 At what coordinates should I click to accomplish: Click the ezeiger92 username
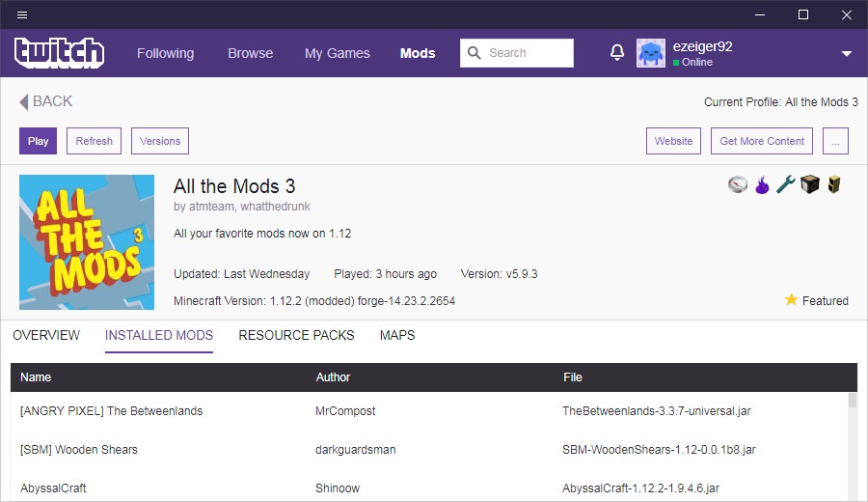[702, 46]
